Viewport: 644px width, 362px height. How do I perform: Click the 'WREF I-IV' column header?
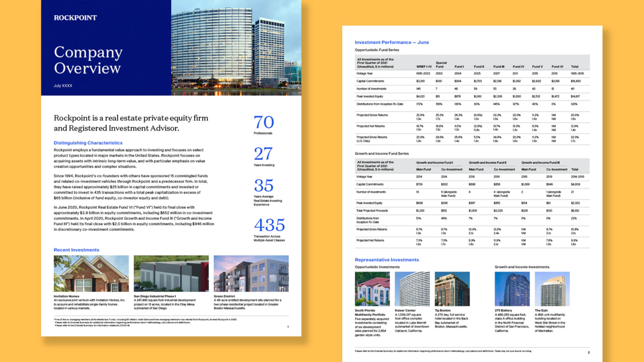[x=424, y=67]
